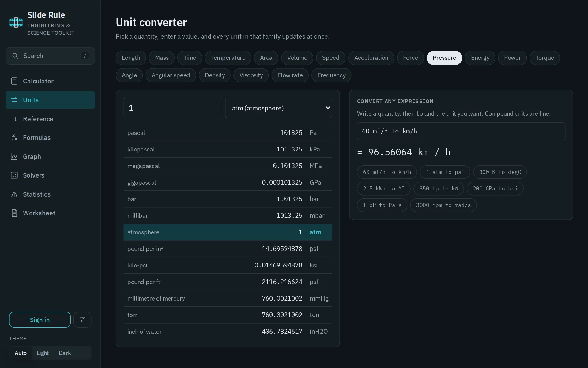Click the search magnifier icon
Image resolution: width=588 pixels, height=368 pixels.
pos(15,56)
